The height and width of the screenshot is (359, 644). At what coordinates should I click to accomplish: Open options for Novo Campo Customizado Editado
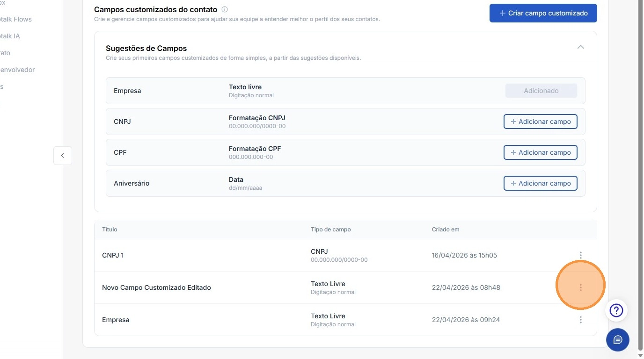pyautogui.click(x=580, y=287)
